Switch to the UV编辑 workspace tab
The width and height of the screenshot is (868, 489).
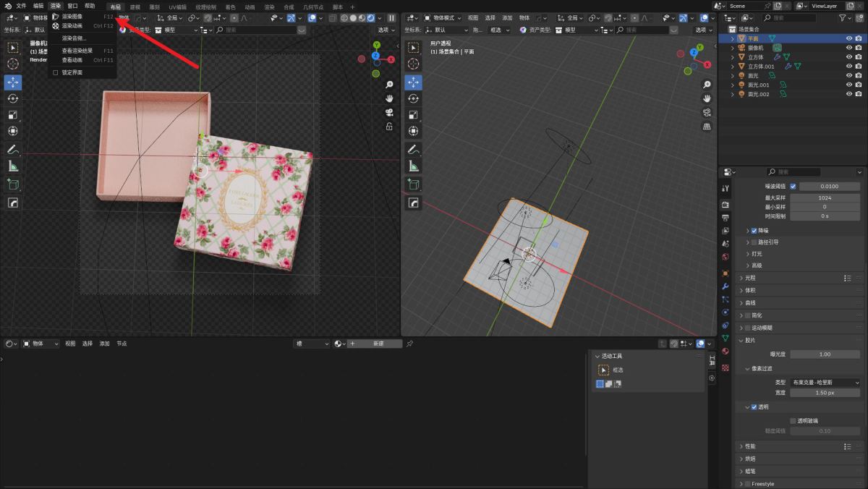pyautogui.click(x=177, y=7)
